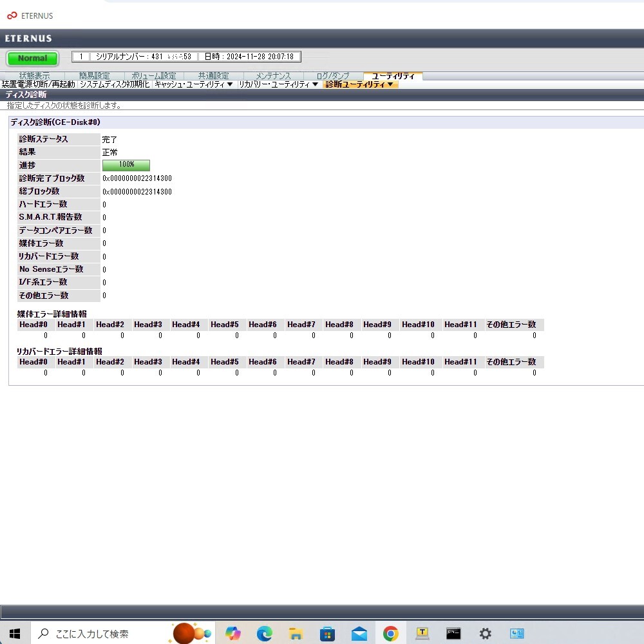
Task: Switch to the ボリューム設定 tab
Action: click(154, 76)
